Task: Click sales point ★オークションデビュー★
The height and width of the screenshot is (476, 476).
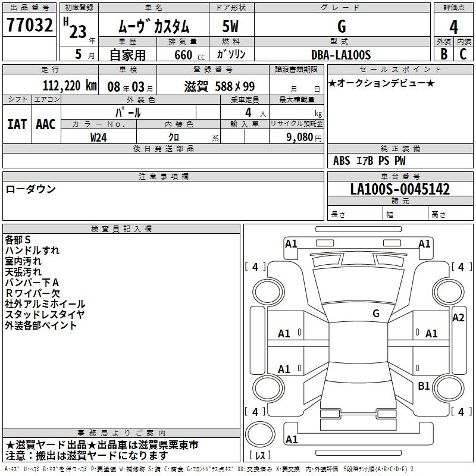Action: (x=381, y=83)
